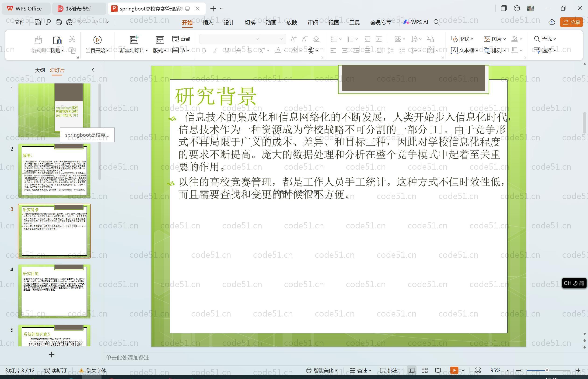
Task: Click the cloud upload icon
Action: coord(552,22)
